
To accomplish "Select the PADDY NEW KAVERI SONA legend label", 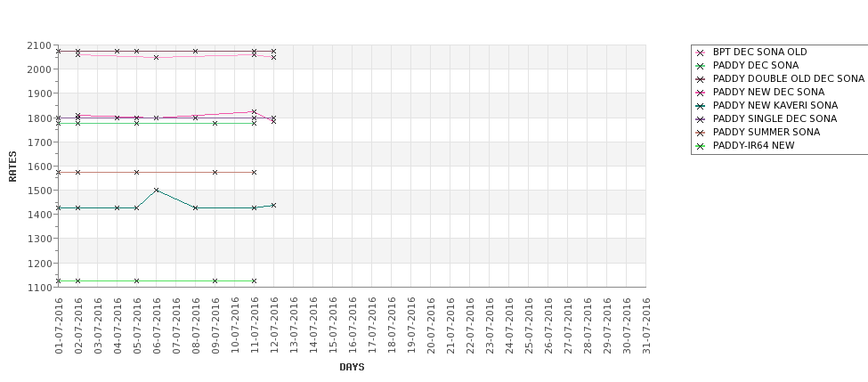I will click(x=775, y=105).
